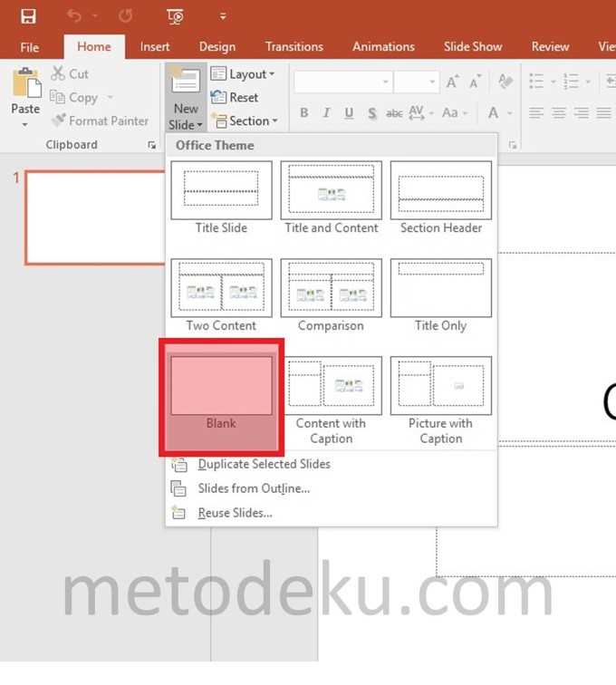Open the Design tab

click(x=217, y=47)
